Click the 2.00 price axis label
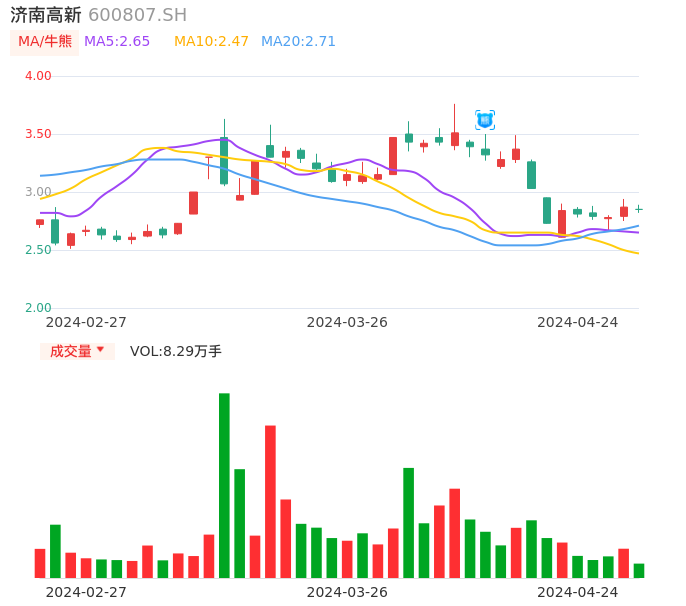 (x=38, y=308)
